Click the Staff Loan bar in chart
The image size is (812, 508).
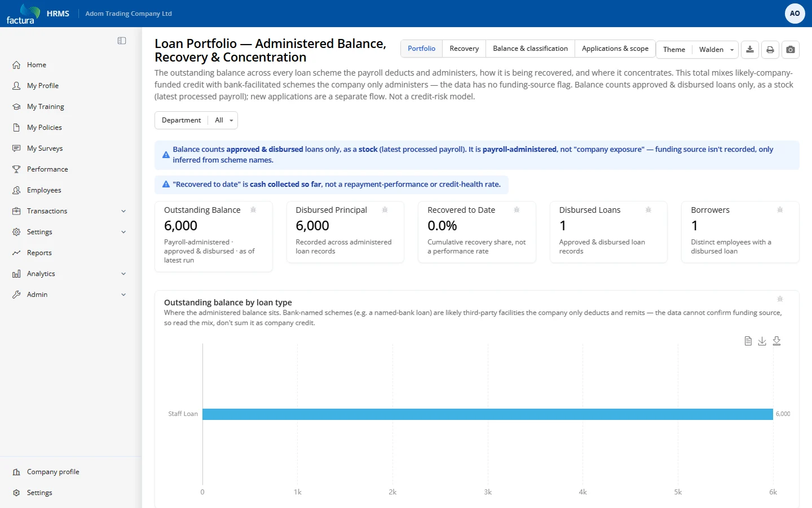click(x=488, y=414)
